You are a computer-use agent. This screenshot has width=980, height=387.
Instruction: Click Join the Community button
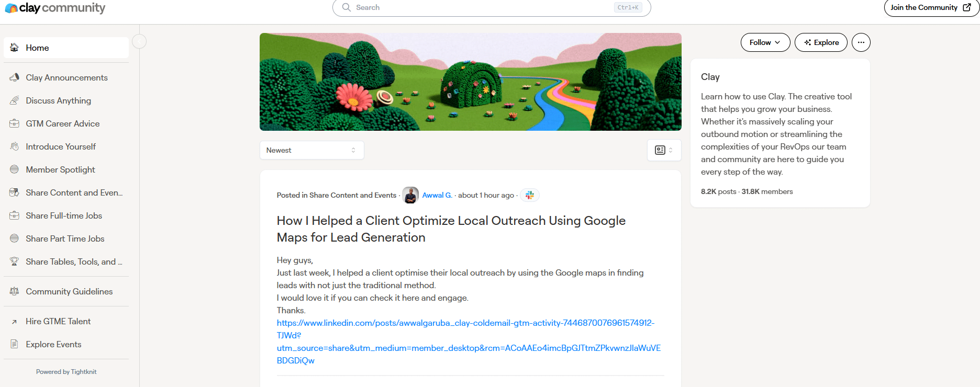tap(930, 8)
